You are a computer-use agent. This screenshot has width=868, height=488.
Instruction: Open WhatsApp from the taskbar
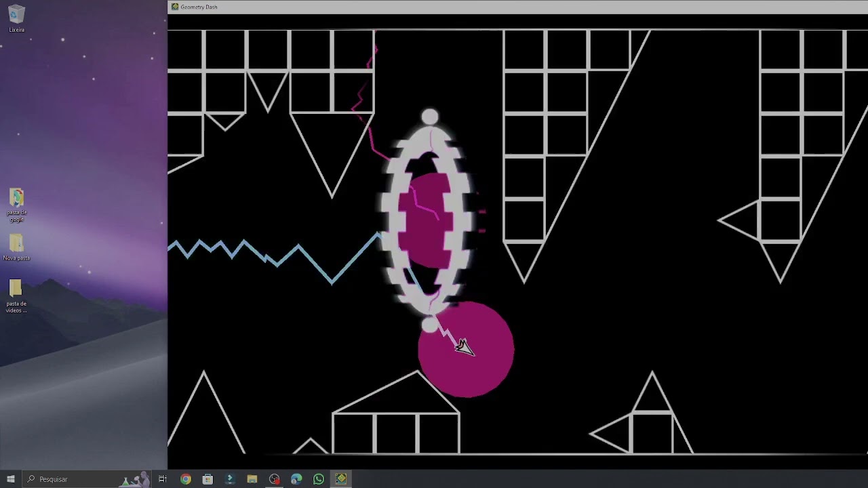[319, 479]
